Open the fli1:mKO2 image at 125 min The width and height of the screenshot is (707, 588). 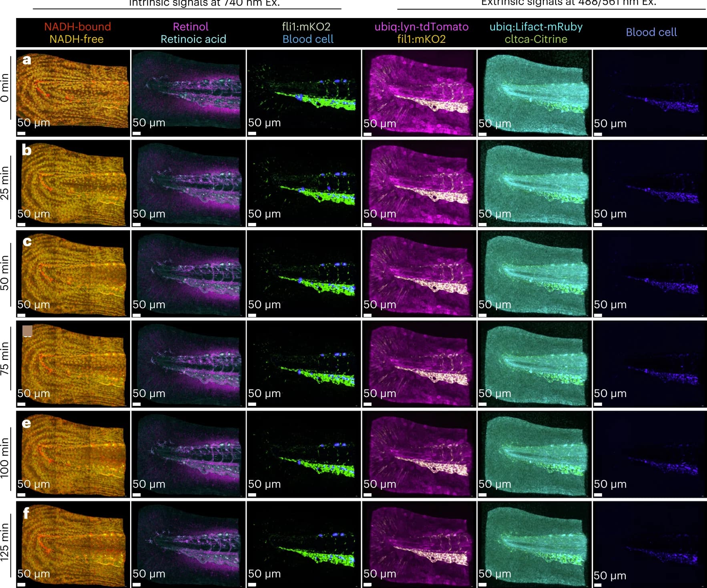point(303,544)
